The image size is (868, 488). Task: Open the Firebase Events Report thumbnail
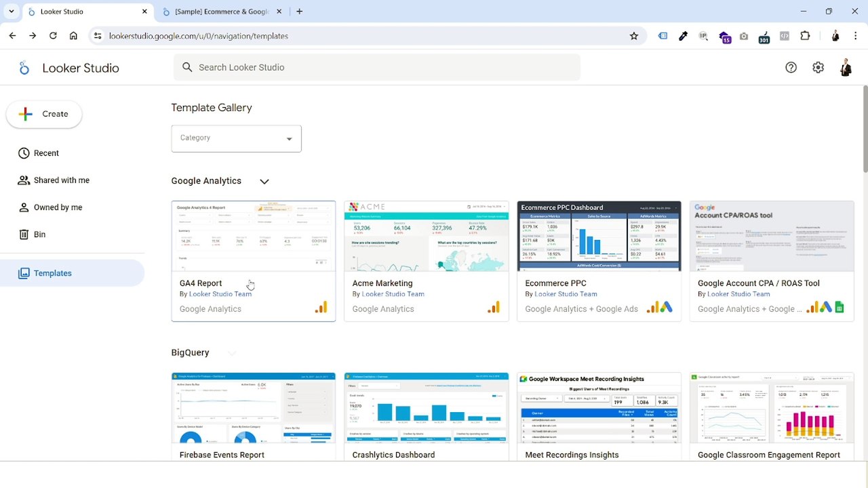[254, 408]
